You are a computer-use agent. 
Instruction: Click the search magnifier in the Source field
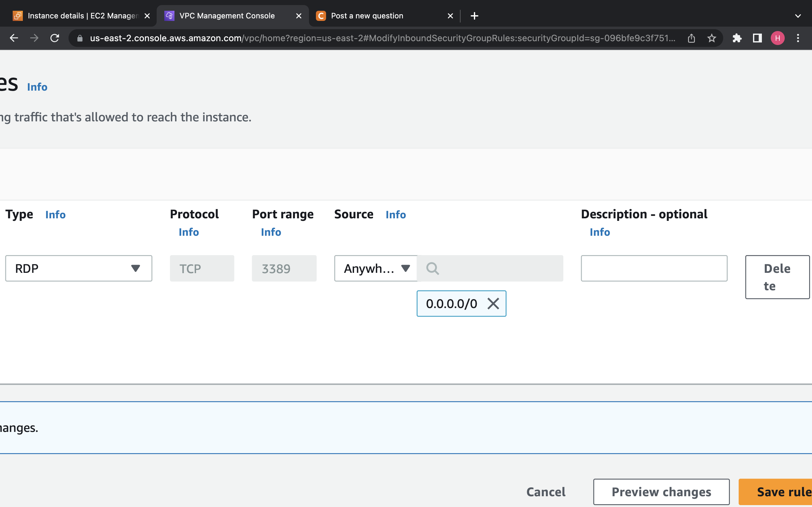432,268
